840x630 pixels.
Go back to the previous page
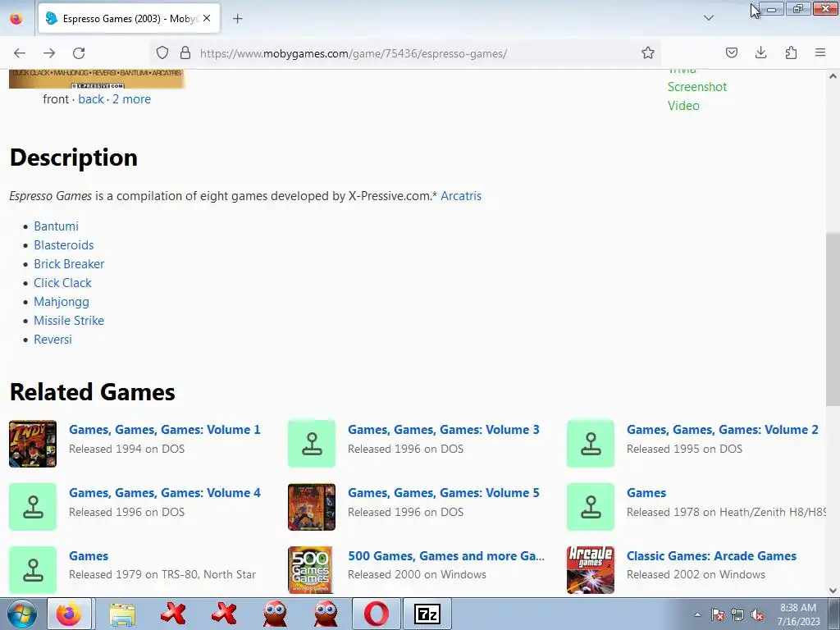pyautogui.click(x=20, y=53)
